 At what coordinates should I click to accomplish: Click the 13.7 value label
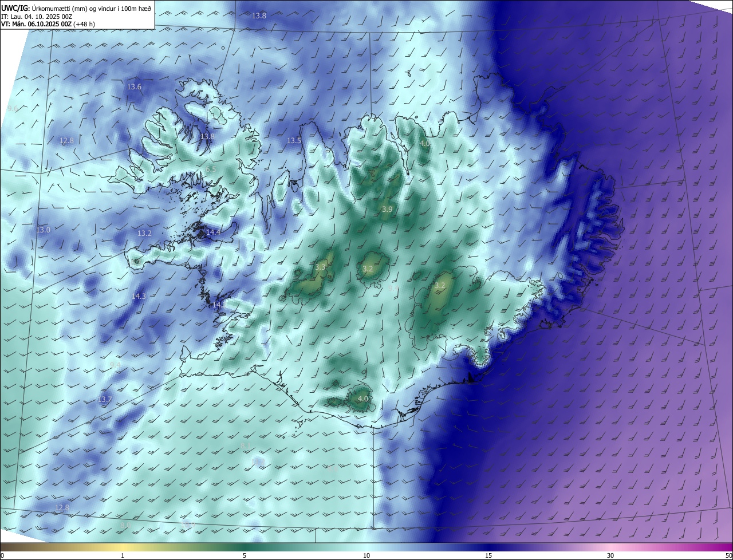click(105, 400)
